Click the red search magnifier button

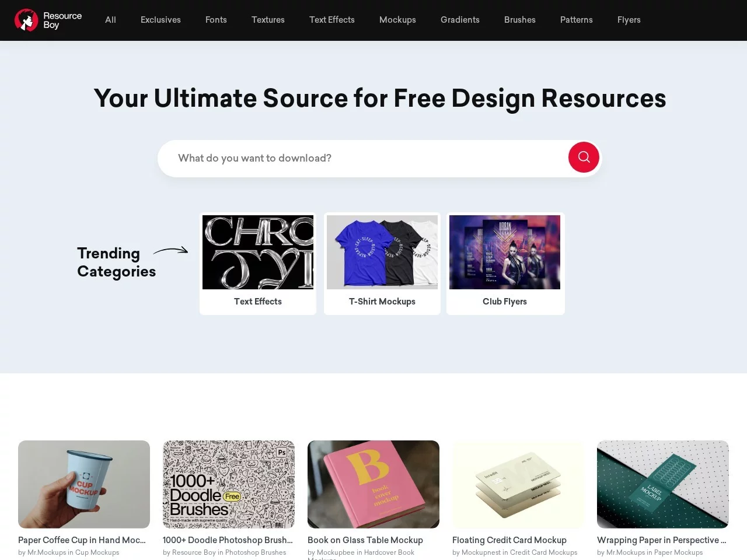[584, 157]
